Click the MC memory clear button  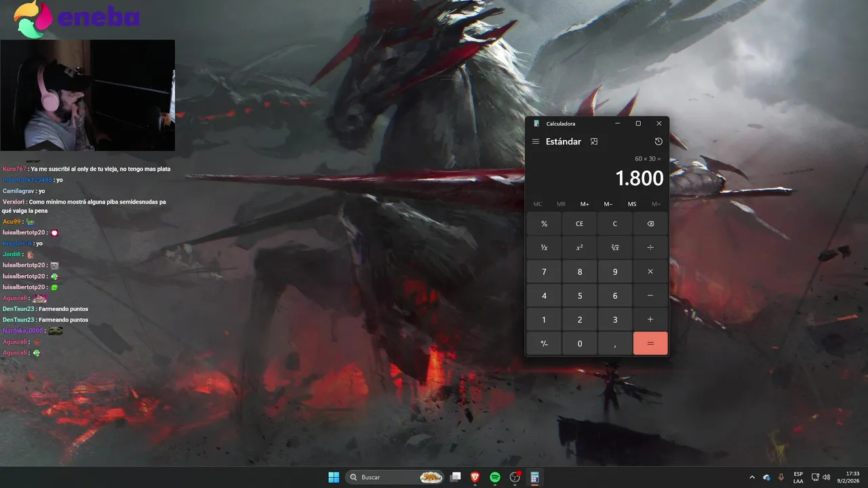tap(538, 204)
